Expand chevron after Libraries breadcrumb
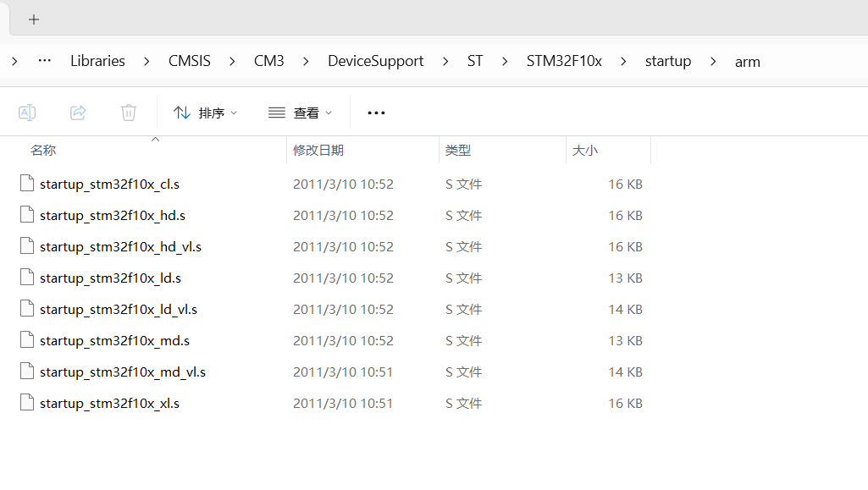868x490 pixels. click(x=147, y=62)
